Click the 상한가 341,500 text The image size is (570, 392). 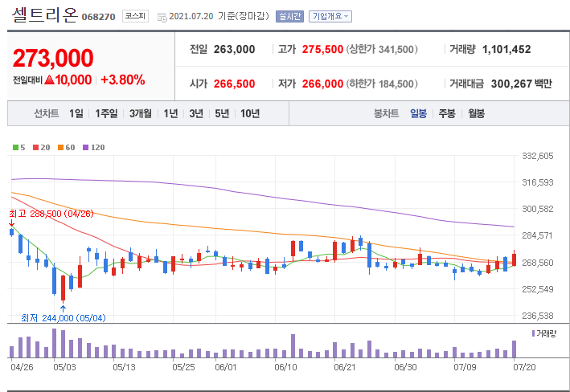pyautogui.click(x=382, y=50)
